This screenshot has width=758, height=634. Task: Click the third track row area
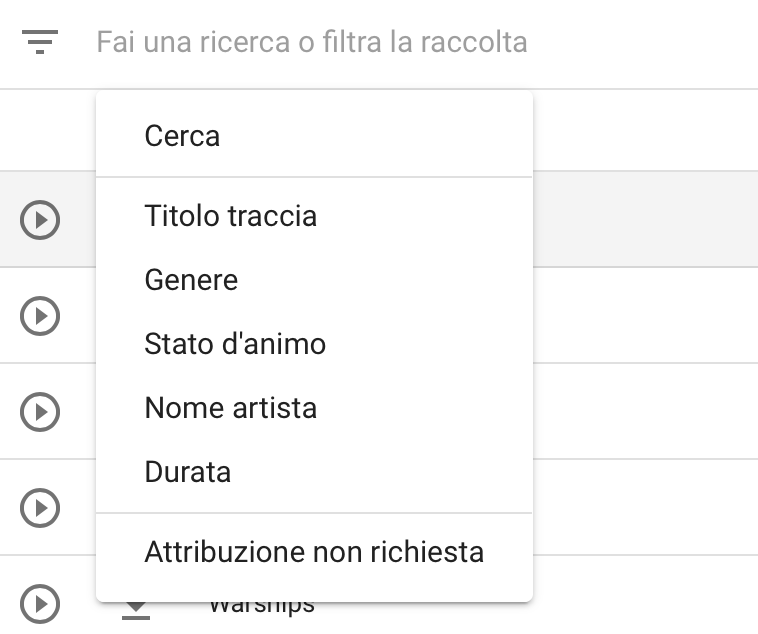[645, 412]
